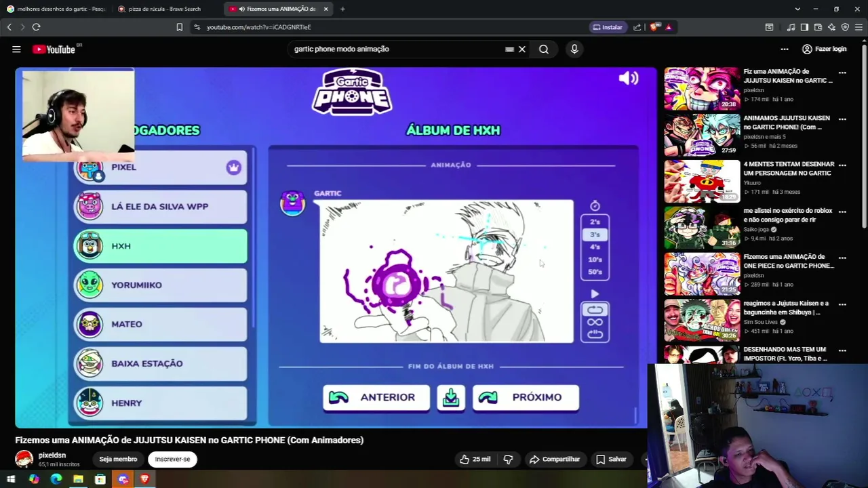Mute the Gartic Phone sound speaker
This screenshot has width=868, height=488.
tap(629, 79)
